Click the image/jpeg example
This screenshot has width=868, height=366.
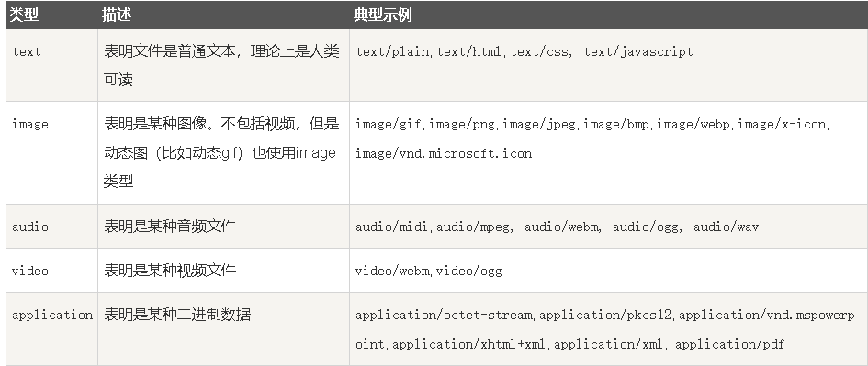(x=539, y=125)
